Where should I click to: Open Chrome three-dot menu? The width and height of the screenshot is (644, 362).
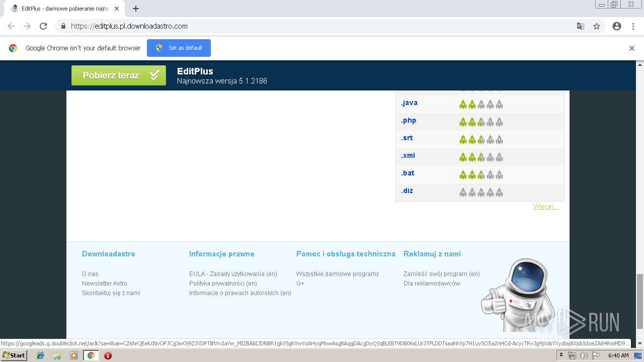[633, 26]
